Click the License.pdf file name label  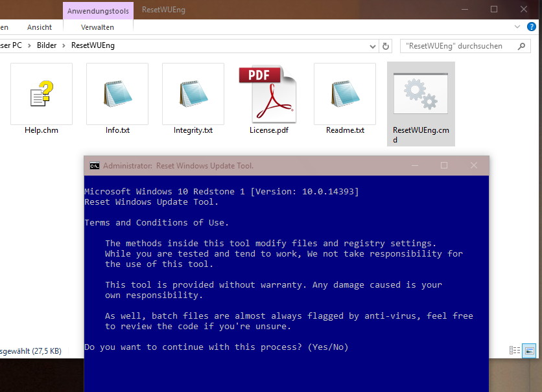pyautogui.click(x=269, y=130)
